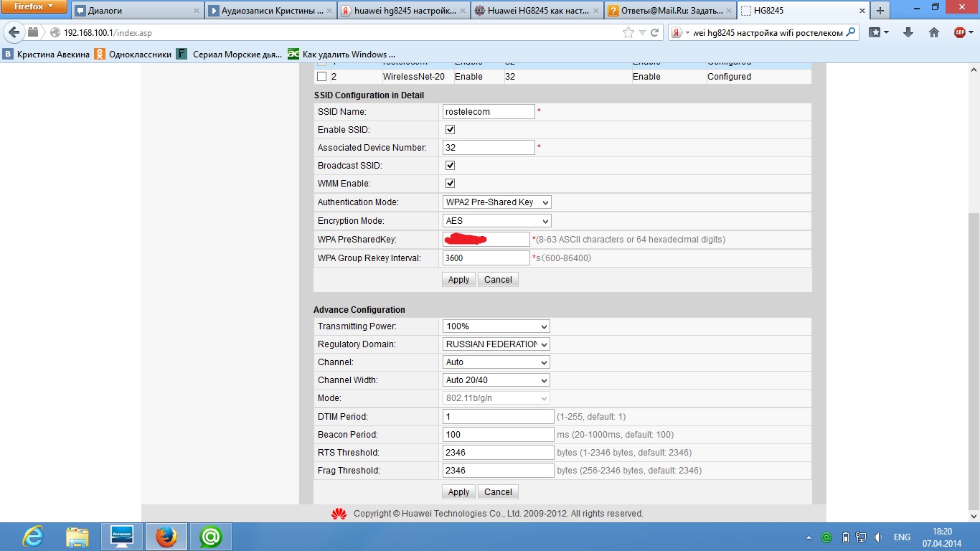Select the checkbox for SSID row 2
The height and width of the screenshot is (551, 980).
coord(321,77)
